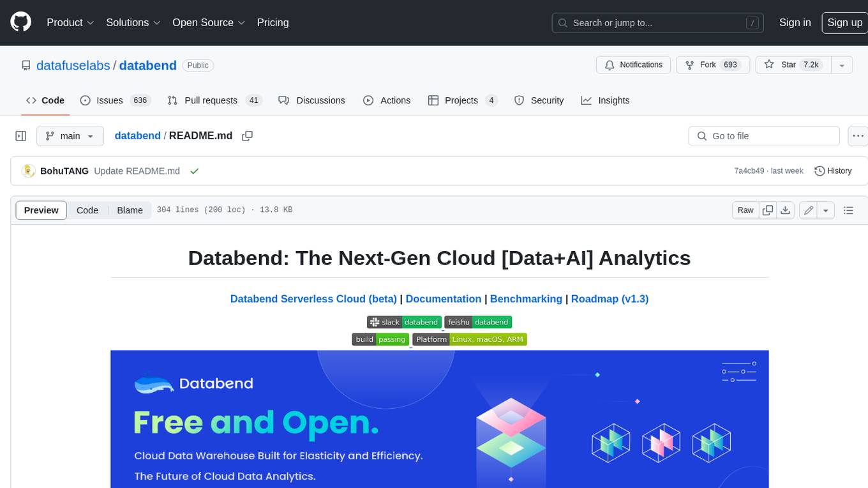Copy the raw file contents
The width and height of the screenshot is (868, 488).
pos(768,210)
